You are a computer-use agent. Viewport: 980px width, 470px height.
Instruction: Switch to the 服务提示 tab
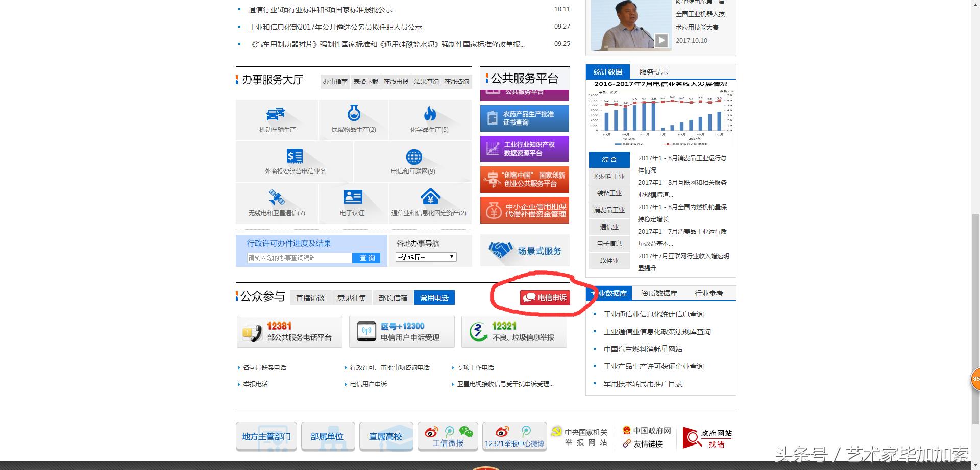coord(652,72)
